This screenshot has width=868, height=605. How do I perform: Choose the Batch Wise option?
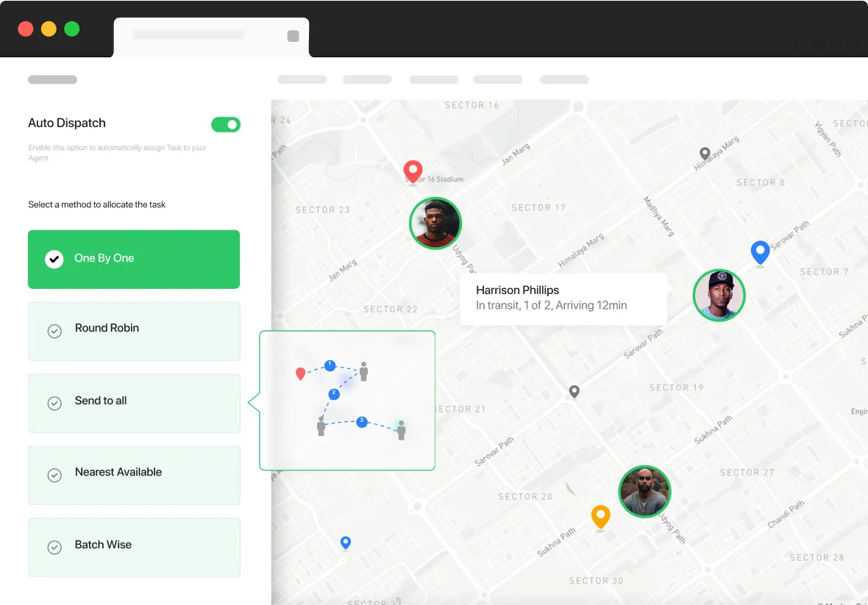pyautogui.click(x=134, y=547)
